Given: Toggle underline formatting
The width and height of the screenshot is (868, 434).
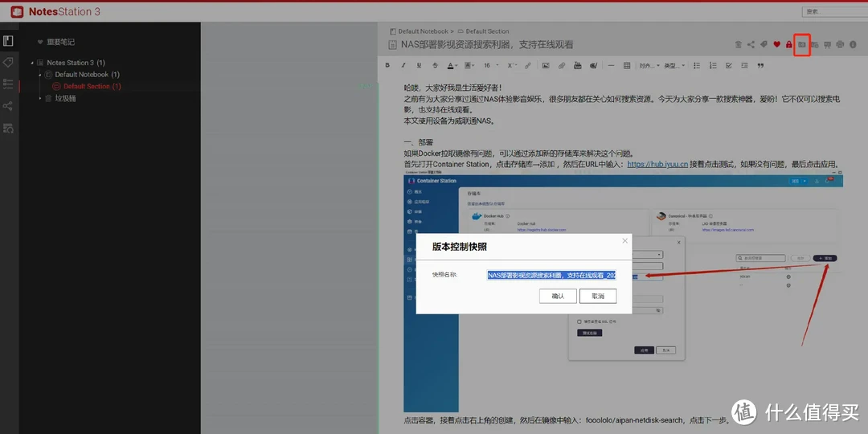Looking at the screenshot, I should 419,65.
